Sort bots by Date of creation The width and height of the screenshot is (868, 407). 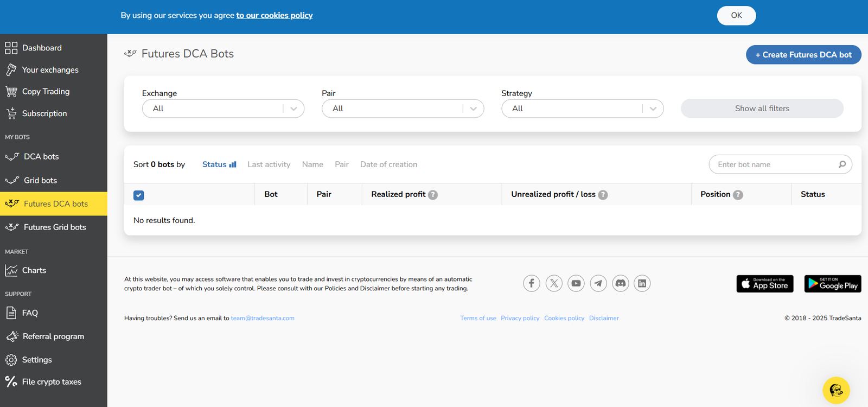tap(388, 164)
